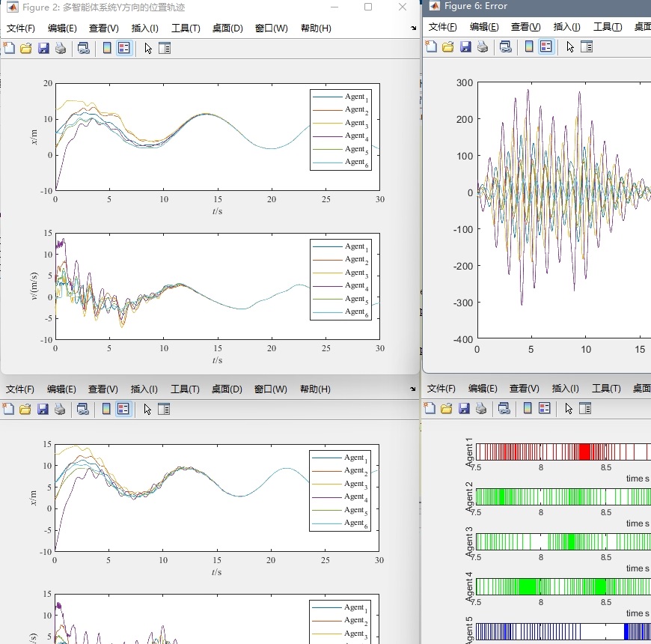Open 窗口(W) menu in lower-left figure window
This screenshot has width=651, height=644.
[270, 389]
